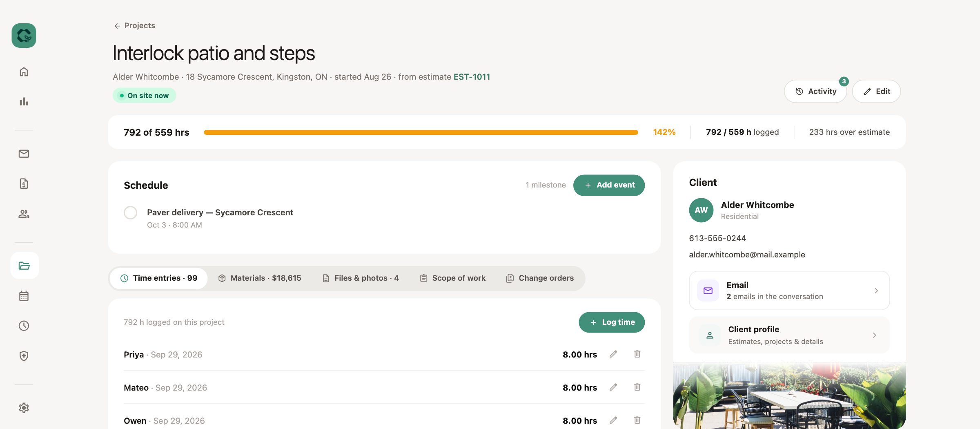Click the green app logo icon
The image size is (980, 429).
tap(24, 36)
